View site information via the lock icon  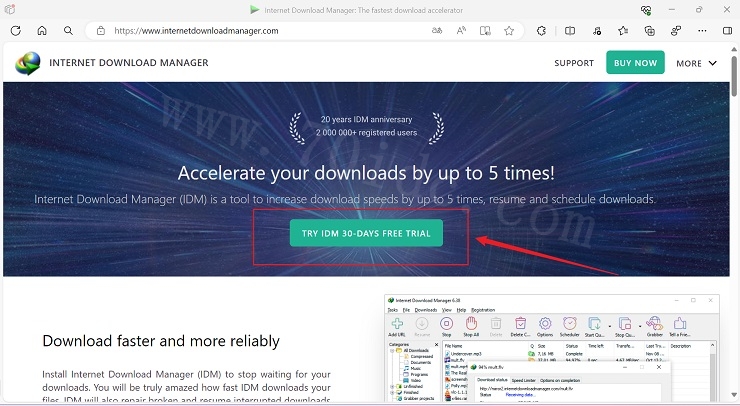point(101,31)
